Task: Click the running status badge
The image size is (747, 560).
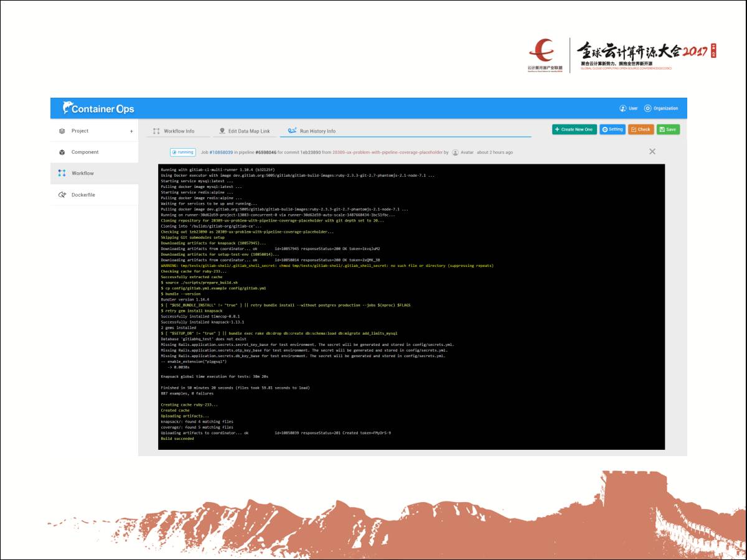Action: (182, 152)
